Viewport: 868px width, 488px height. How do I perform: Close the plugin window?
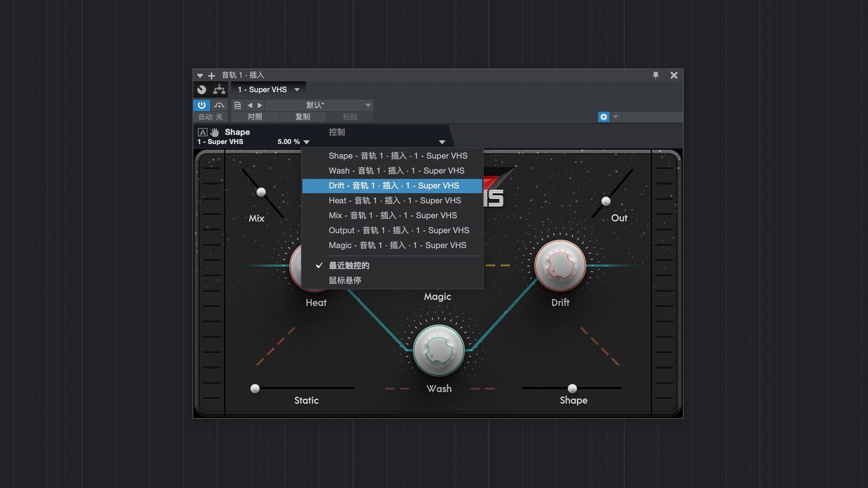pyautogui.click(x=674, y=75)
